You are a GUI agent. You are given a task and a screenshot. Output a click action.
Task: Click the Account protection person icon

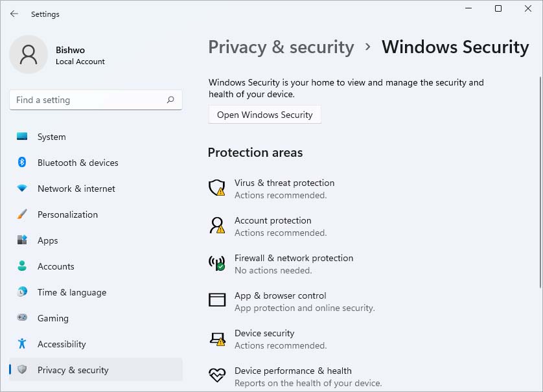click(216, 225)
